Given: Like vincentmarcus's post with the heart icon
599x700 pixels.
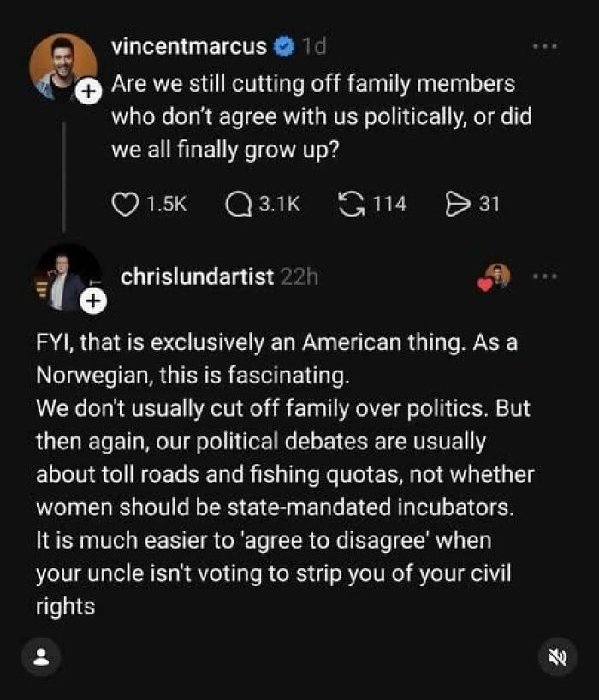Looking at the screenshot, I should (127, 201).
